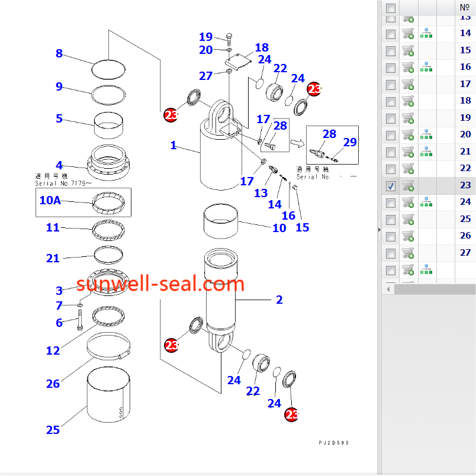Collapse the parts list panel splitter handle

click(x=379, y=229)
